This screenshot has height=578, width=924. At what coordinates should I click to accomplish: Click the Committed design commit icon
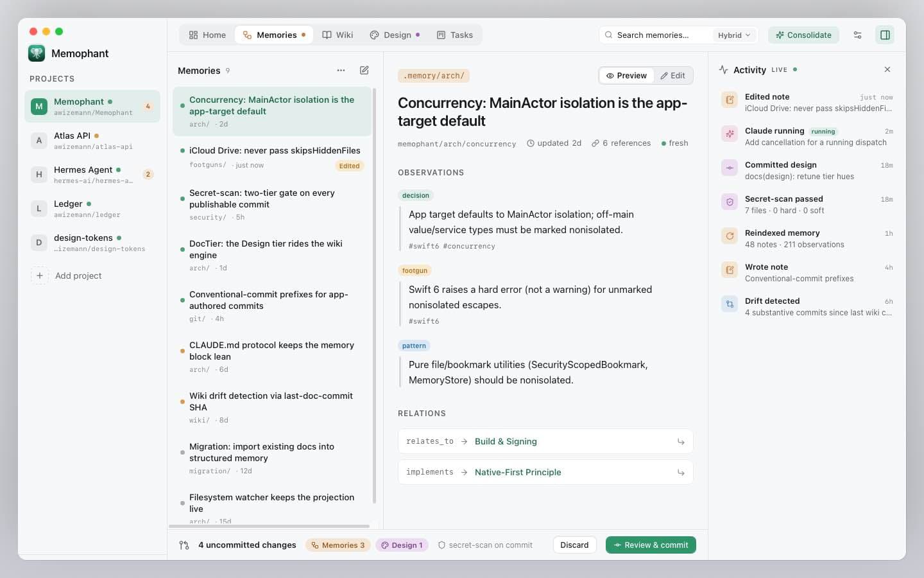[x=730, y=168]
